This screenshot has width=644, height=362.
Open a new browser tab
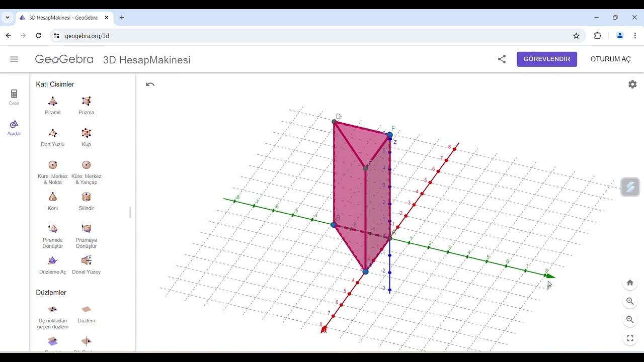click(122, 18)
